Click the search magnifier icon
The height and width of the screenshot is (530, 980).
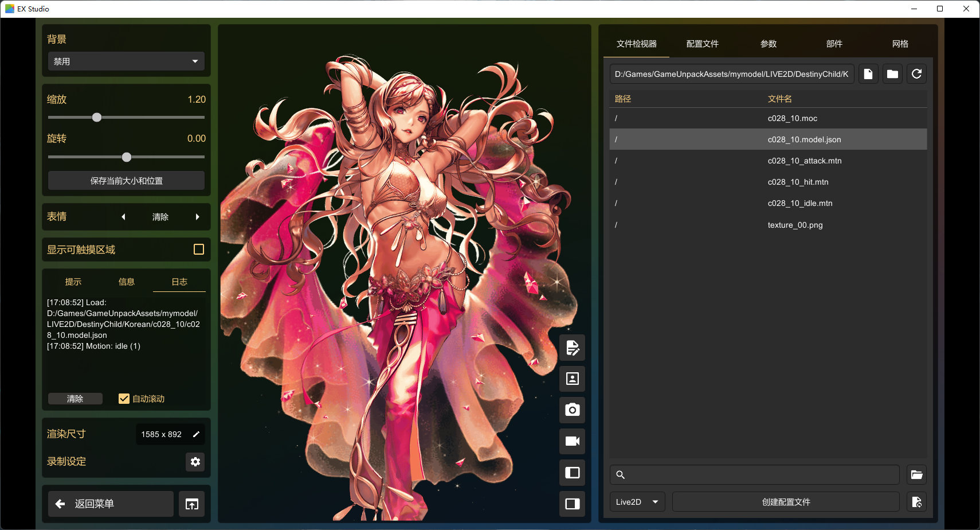tap(621, 474)
